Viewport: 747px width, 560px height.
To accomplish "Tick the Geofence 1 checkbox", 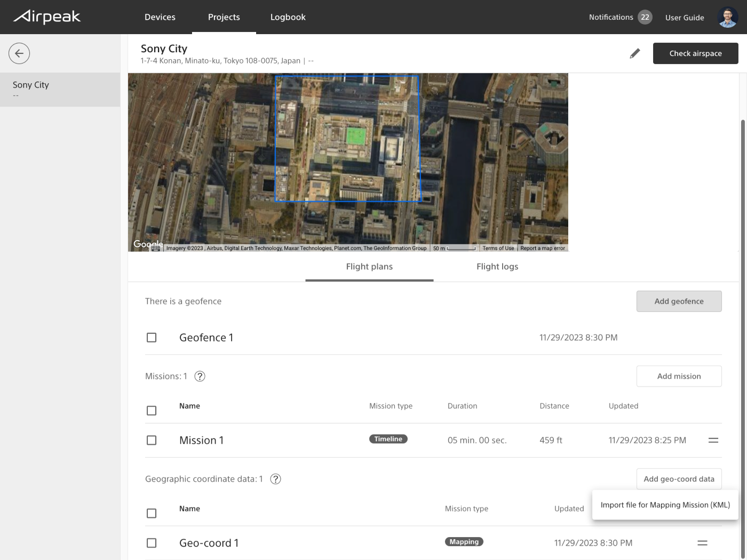I will tap(152, 338).
